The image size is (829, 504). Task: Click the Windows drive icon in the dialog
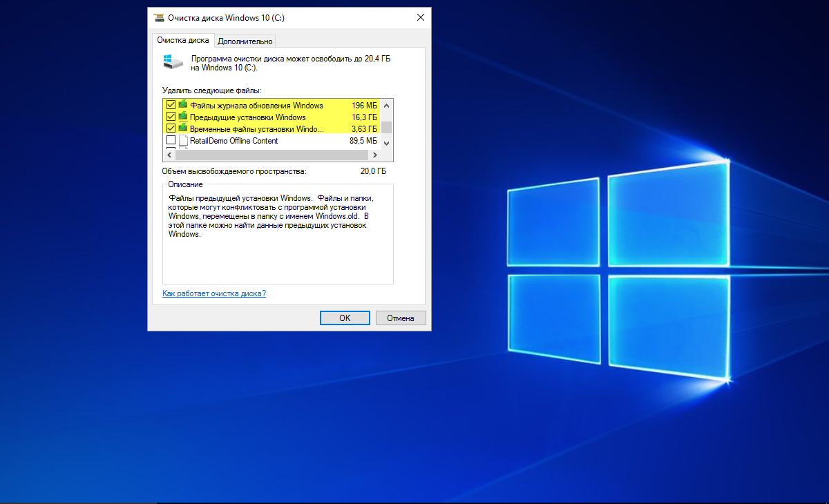tap(173, 63)
